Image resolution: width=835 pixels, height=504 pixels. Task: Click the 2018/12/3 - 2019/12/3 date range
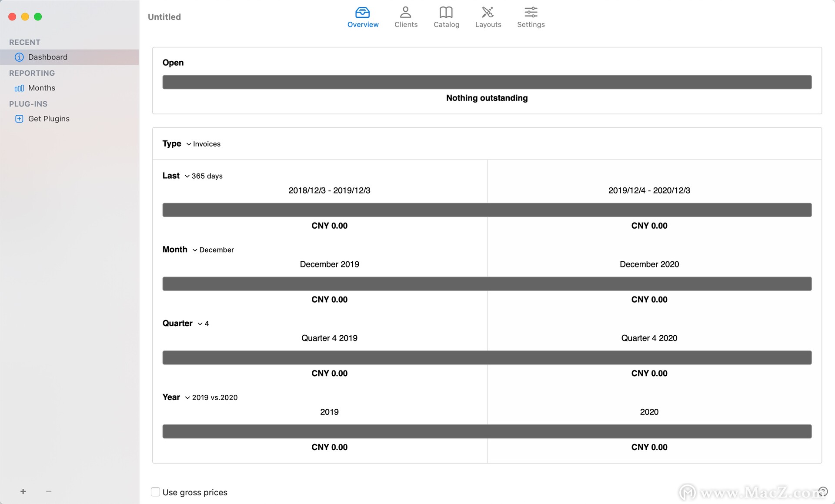[x=329, y=190]
